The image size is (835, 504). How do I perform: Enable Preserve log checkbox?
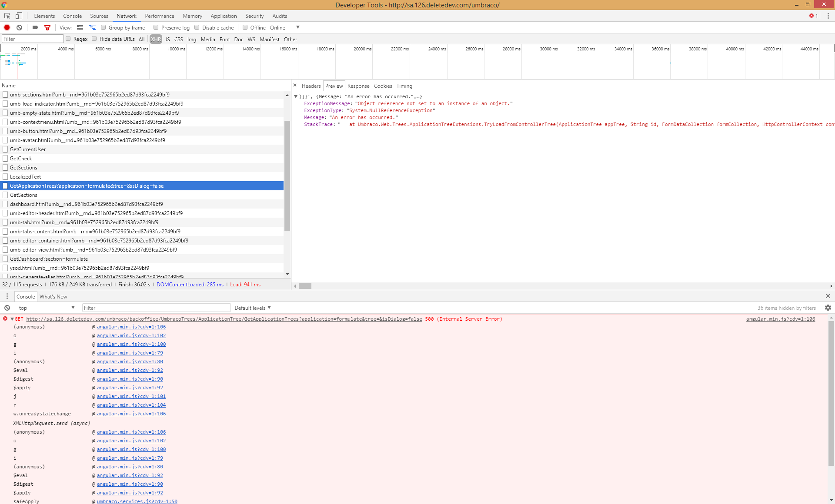click(156, 27)
